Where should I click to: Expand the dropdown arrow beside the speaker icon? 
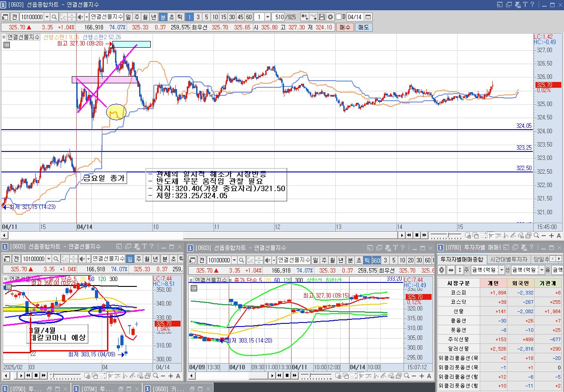pos(86,17)
